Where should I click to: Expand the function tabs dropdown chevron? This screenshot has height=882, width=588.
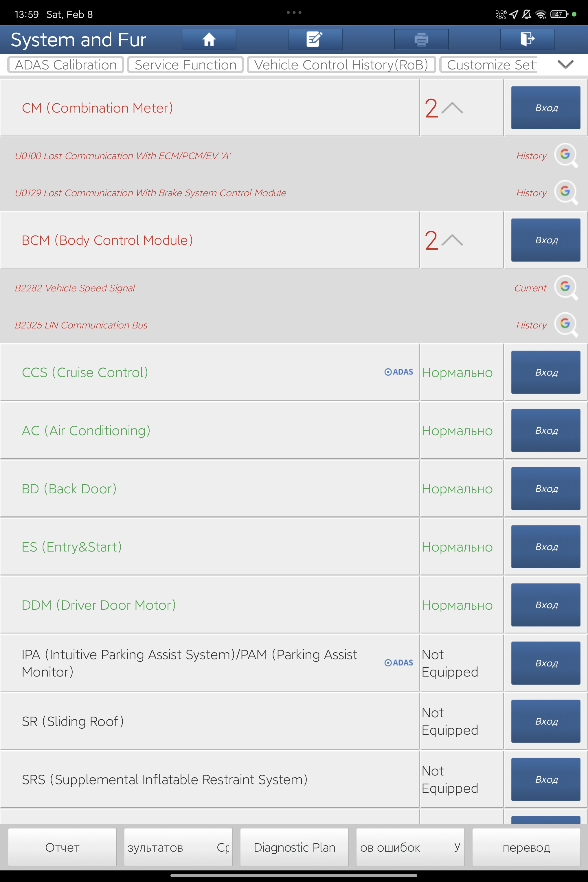(565, 65)
